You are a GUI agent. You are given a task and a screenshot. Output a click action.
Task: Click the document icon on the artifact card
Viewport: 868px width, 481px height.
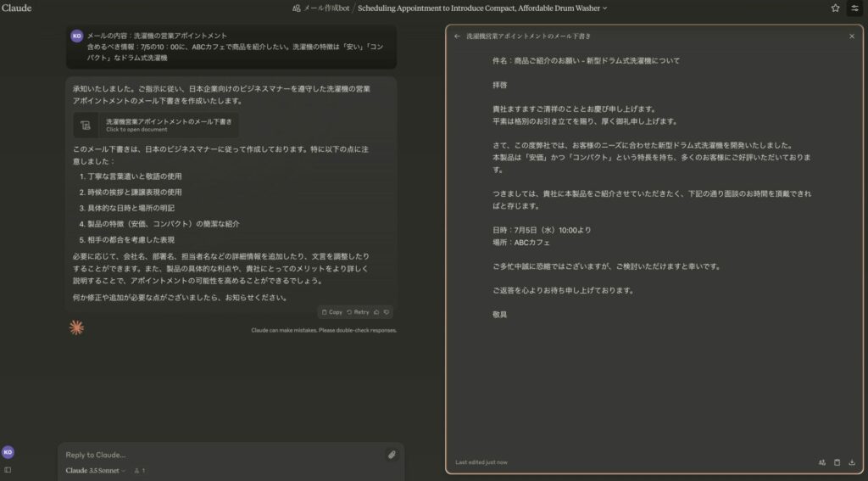tap(86, 126)
